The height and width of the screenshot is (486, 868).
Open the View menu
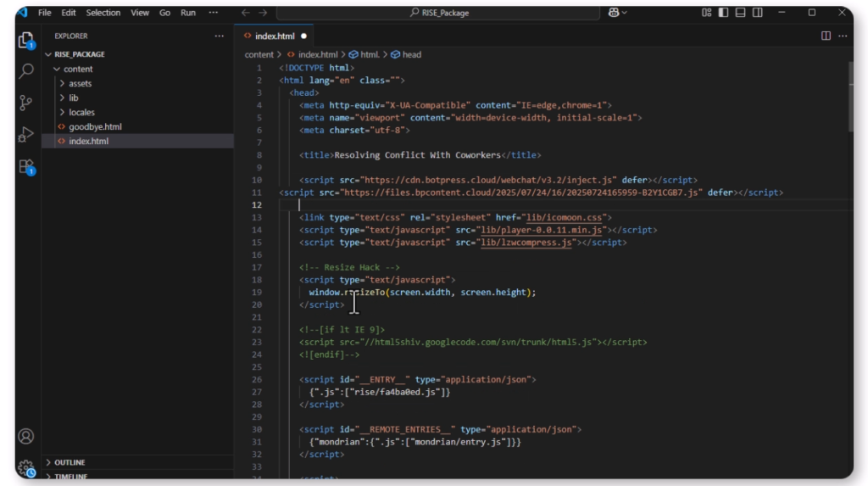[x=140, y=12]
